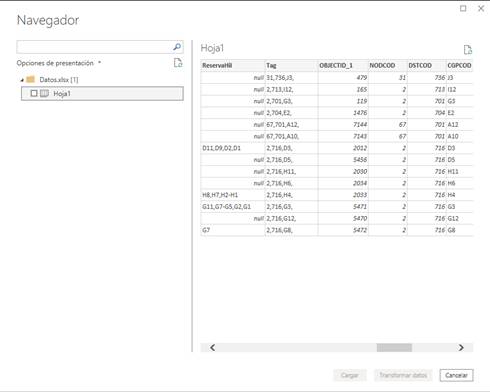Click the Transformar datos button

[403, 375]
